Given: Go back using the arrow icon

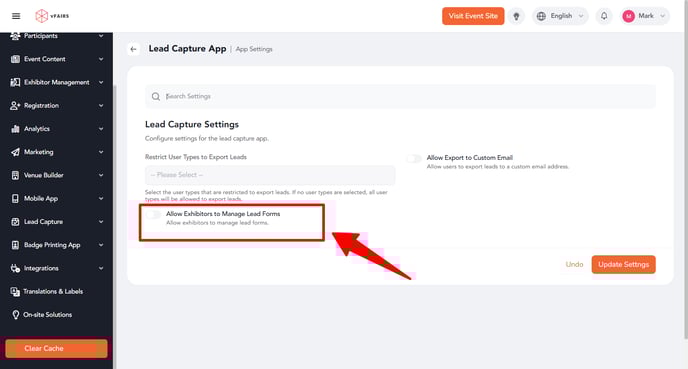Looking at the screenshot, I should click(x=133, y=49).
